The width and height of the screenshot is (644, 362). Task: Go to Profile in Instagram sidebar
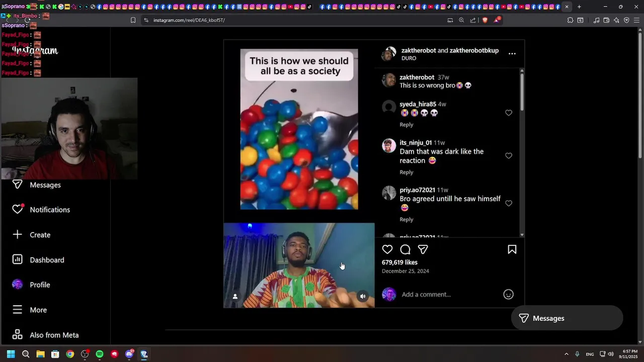(x=40, y=285)
